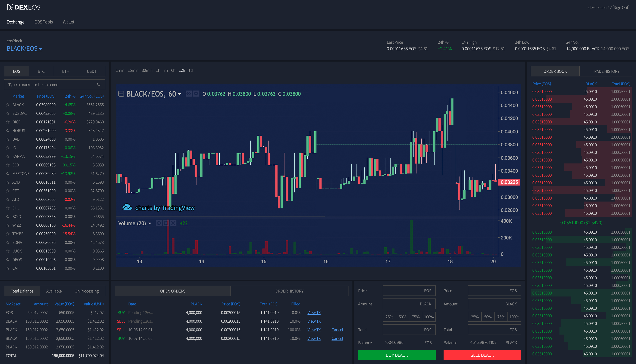Click the DEXEOS logo
The width and height of the screenshot is (636, 364).
(24, 7)
